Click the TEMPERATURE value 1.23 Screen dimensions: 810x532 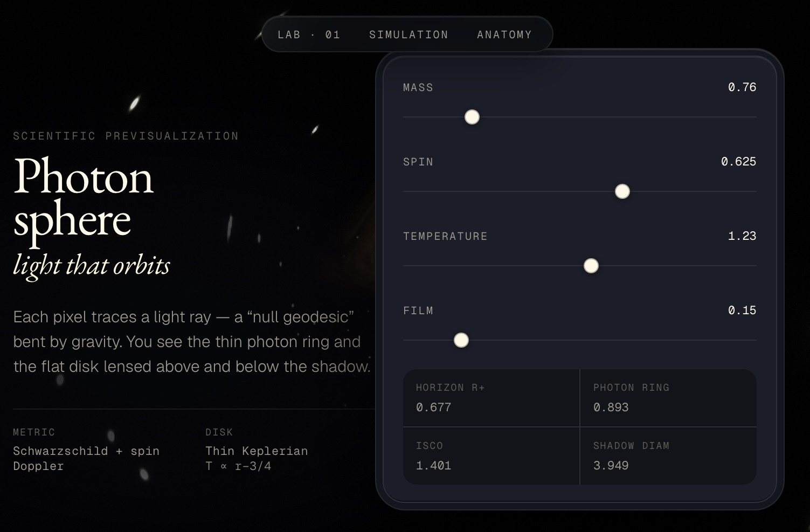[742, 236]
